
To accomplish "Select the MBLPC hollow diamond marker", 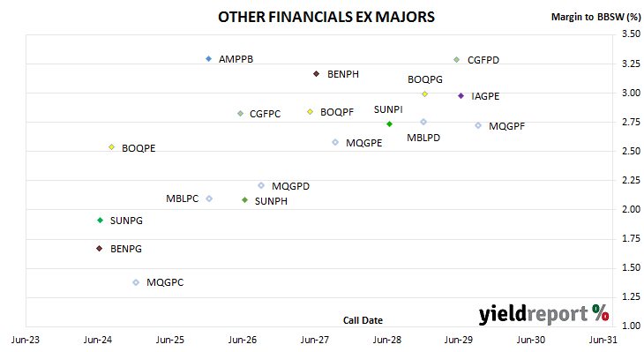I will click(209, 198).
